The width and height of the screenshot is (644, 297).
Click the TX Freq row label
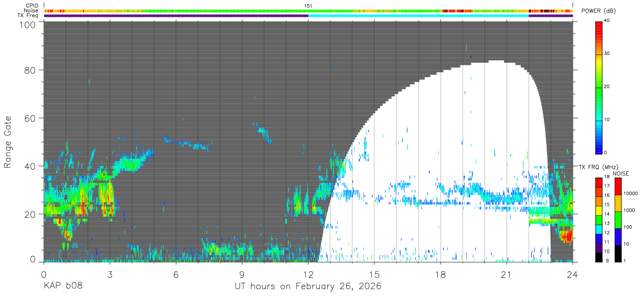tap(28, 16)
